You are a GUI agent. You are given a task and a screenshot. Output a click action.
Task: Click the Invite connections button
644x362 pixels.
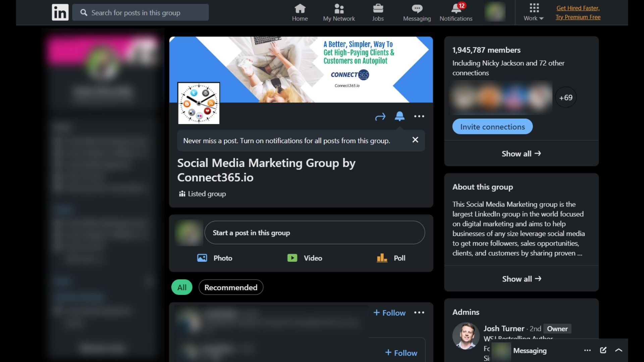pyautogui.click(x=492, y=126)
